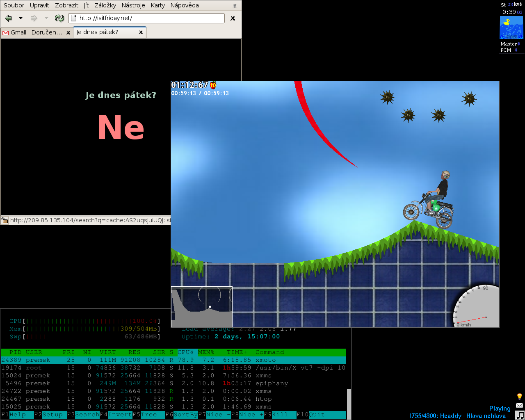Click the Swp usage meter in htop

point(85,337)
